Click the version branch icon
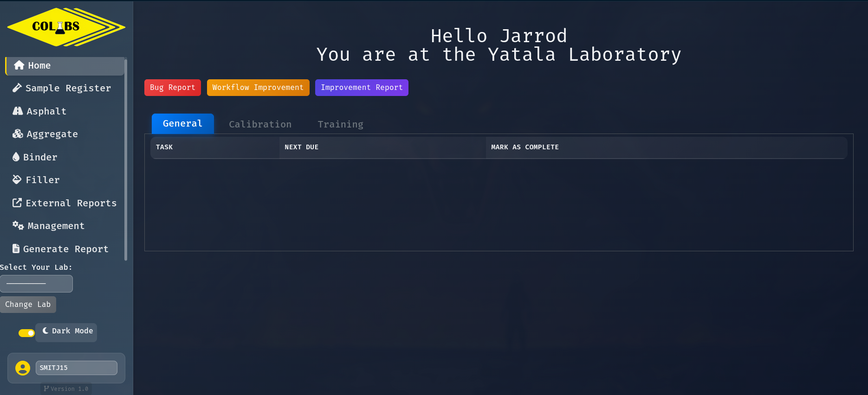 [x=46, y=389]
